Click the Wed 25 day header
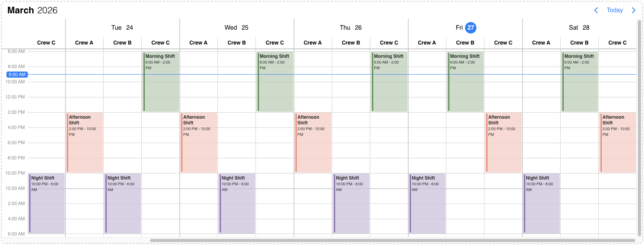The image size is (644, 245). 237,28
